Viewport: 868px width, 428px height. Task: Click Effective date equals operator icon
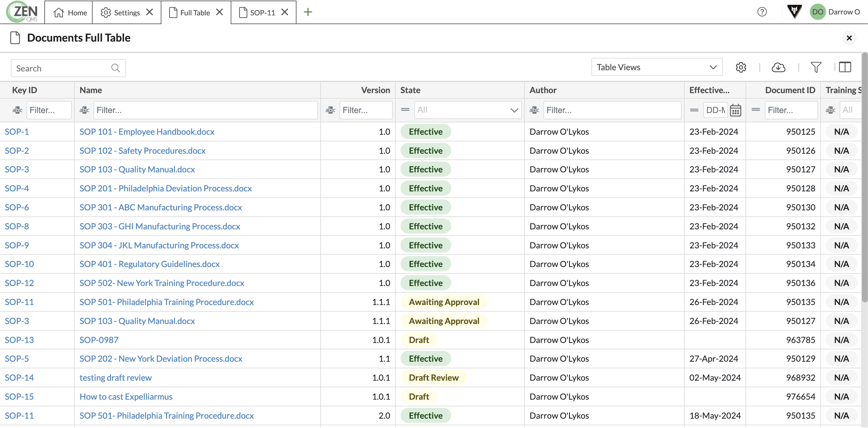(x=694, y=110)
